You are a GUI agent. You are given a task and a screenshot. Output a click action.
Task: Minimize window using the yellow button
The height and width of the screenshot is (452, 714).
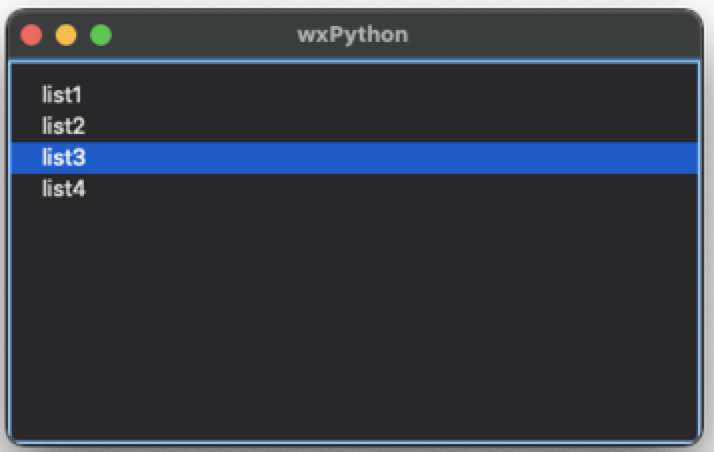coord(66,35)
